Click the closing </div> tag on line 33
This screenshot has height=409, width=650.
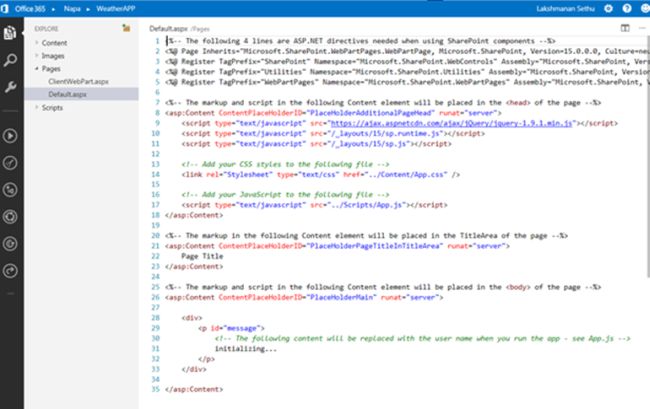(x=194, y=369)
